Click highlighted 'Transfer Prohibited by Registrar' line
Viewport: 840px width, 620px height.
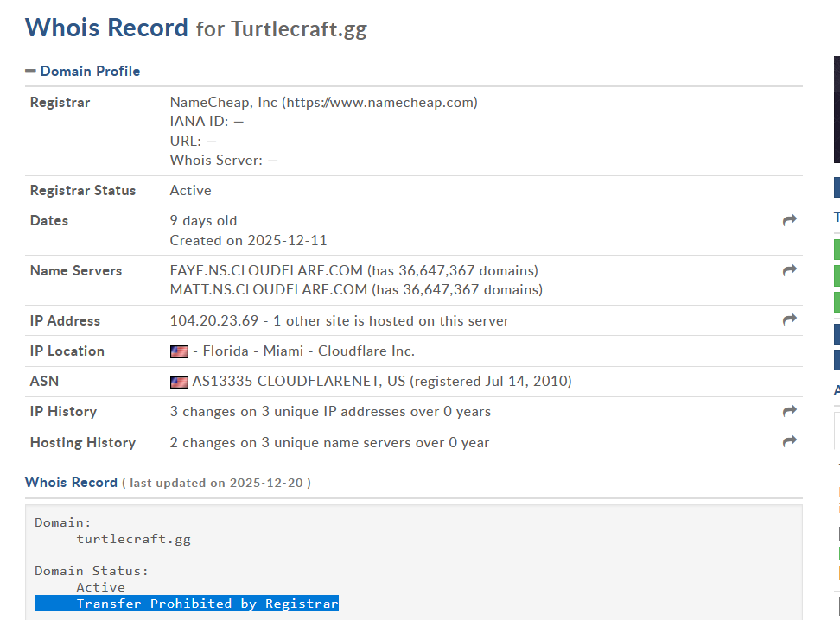(187, 604)
